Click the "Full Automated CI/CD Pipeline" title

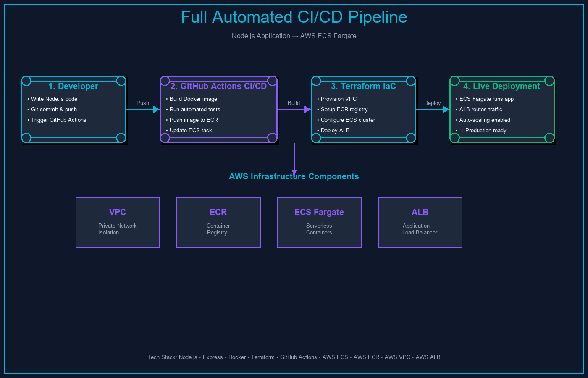[x=294, y=17]
